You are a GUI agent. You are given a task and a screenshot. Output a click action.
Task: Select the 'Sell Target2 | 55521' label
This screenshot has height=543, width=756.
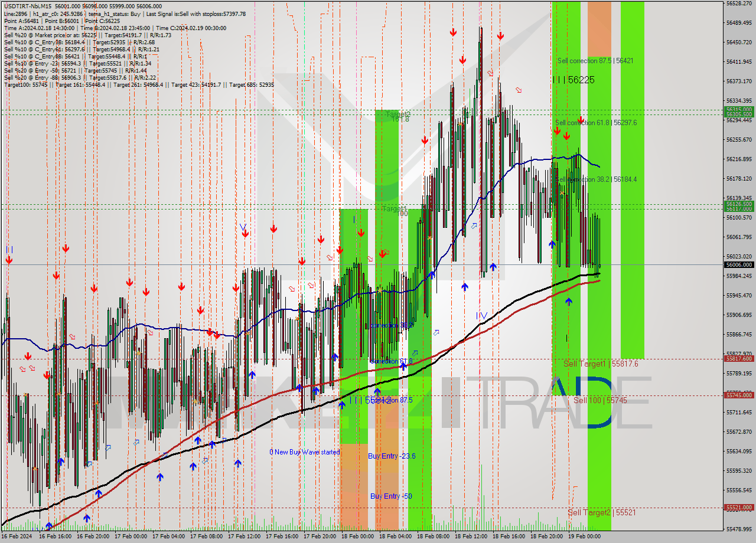pyautogui.click(x=602, y=512)
